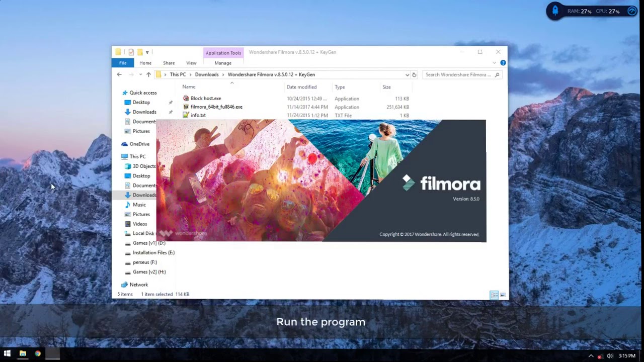Switch to the Share ribbon tab
Screen dimensions: 644x362
pos(169,63)
